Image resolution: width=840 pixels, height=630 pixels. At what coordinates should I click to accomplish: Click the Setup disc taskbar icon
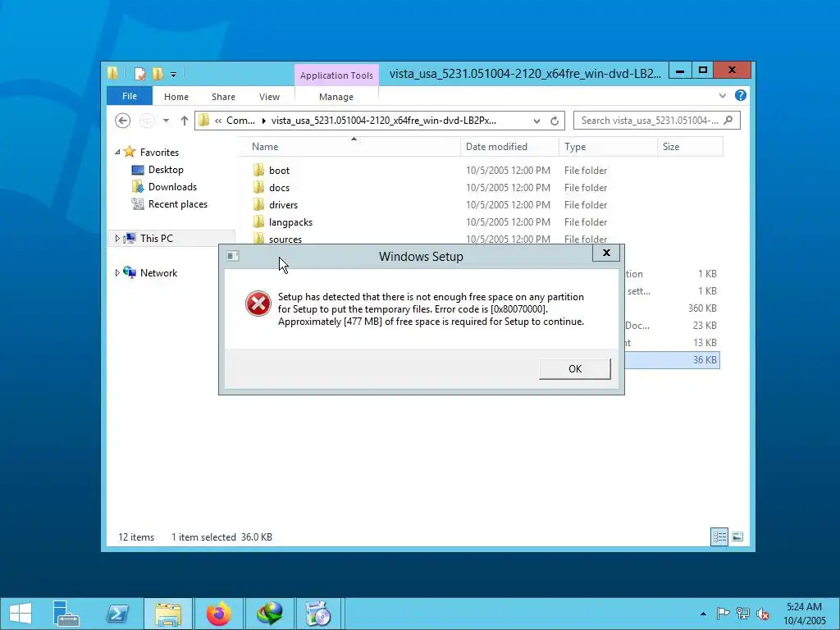pos(318,614)
